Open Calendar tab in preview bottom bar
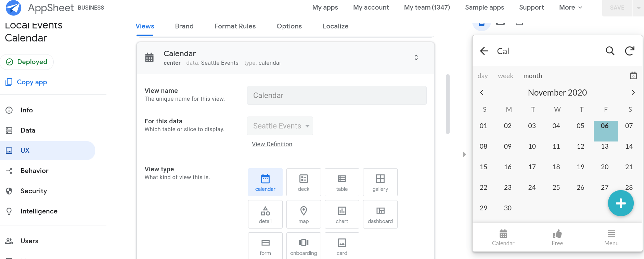This screenshot has width=644, height=259. pos(503,238)
